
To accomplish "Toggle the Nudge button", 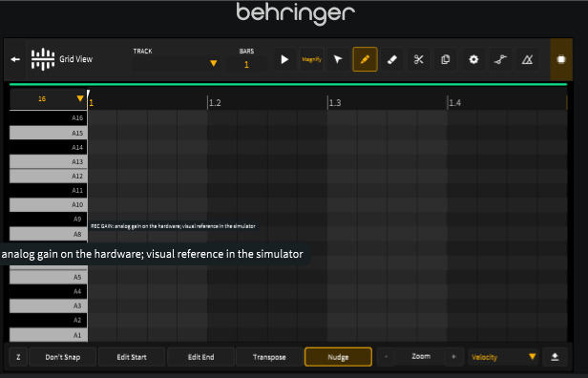I will click(338, 357).
